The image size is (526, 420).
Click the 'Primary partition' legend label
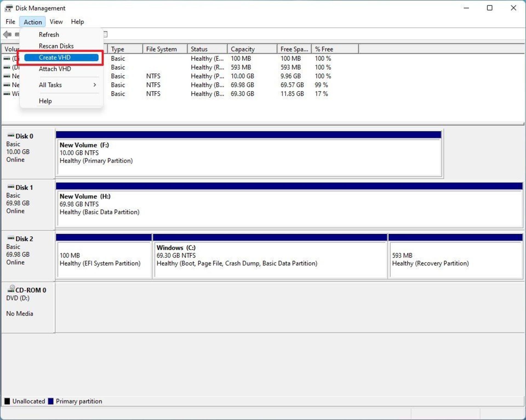coord(79,401)
